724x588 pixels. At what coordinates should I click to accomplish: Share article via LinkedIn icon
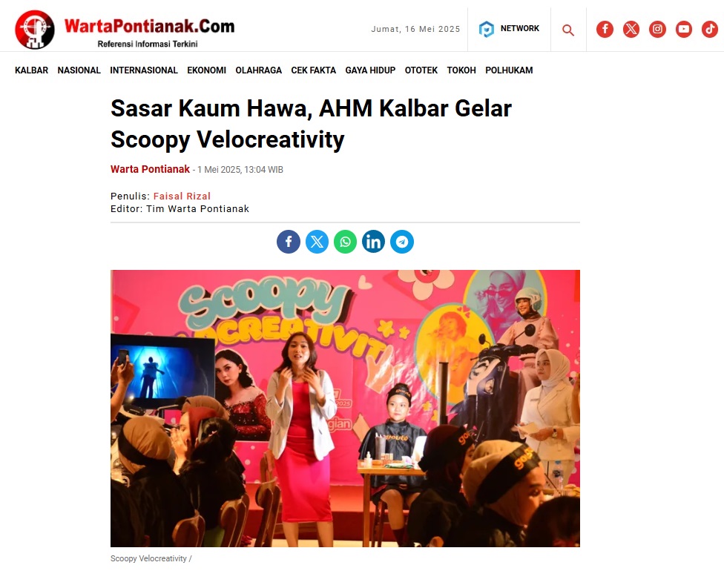click(374, 242)
